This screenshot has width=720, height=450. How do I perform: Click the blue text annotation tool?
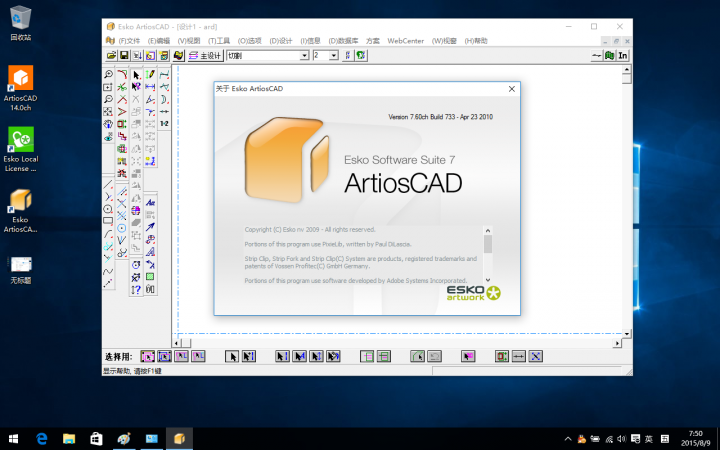point(150,202)
